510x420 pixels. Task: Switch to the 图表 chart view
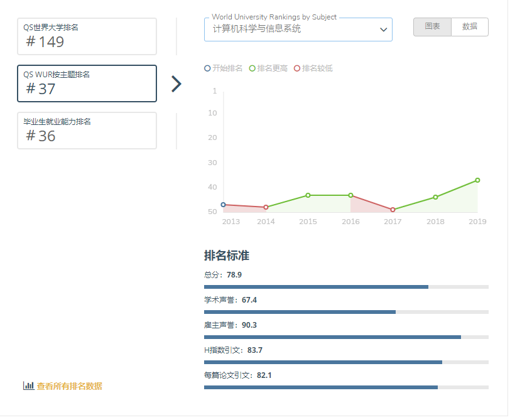click(432, 27)
